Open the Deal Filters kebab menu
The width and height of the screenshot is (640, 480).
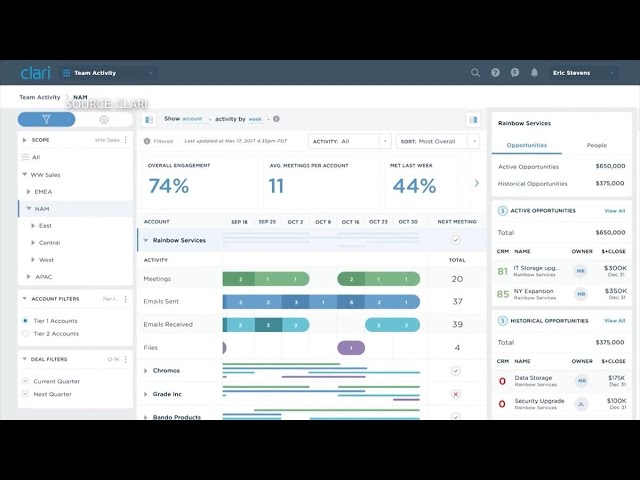(126, 359)
